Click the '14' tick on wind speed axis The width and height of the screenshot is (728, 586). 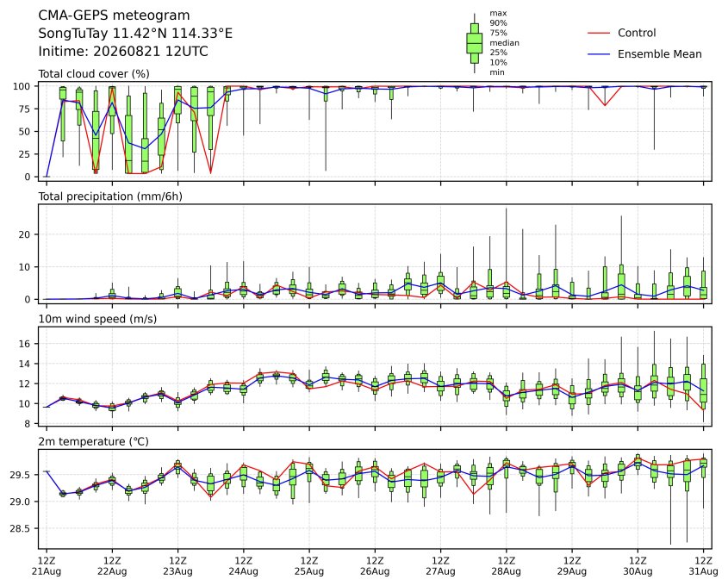(x=25, y=364)
